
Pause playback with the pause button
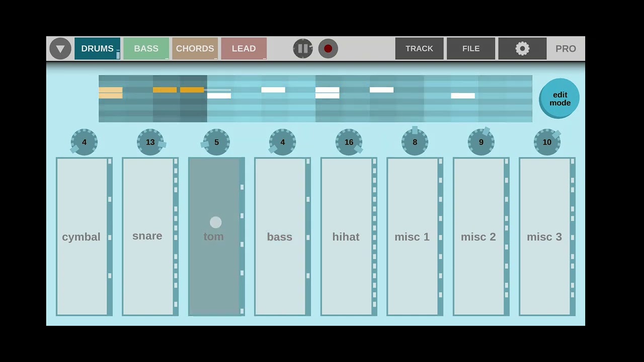tap(303, 49)
